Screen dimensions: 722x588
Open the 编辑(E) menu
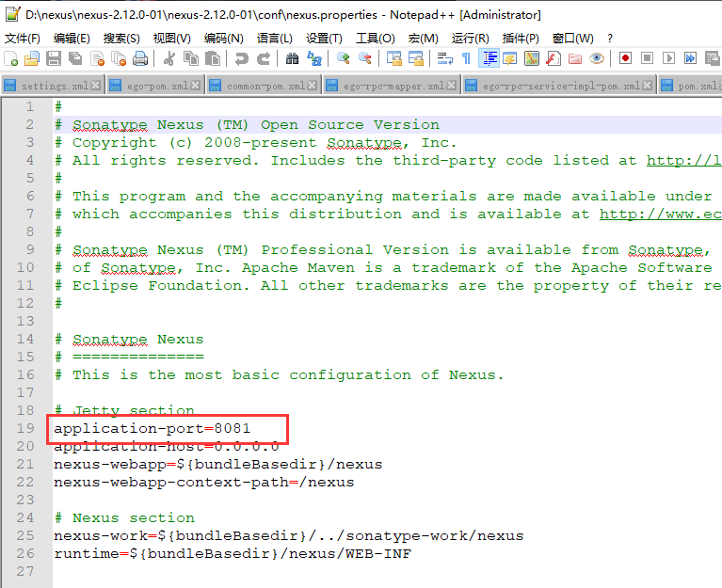72,39
